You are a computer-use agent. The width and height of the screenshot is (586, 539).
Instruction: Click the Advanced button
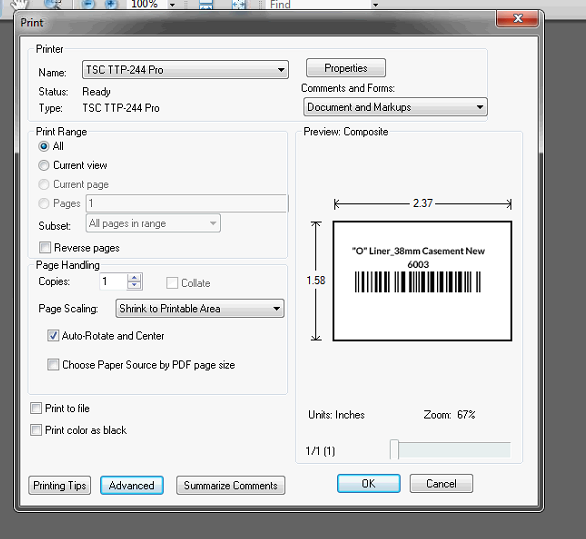pos(132,485)
